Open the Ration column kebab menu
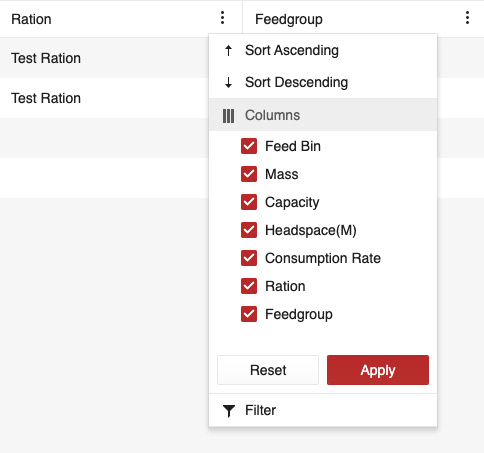Screen dimensions: 484x453 click(x=222, y=18)
